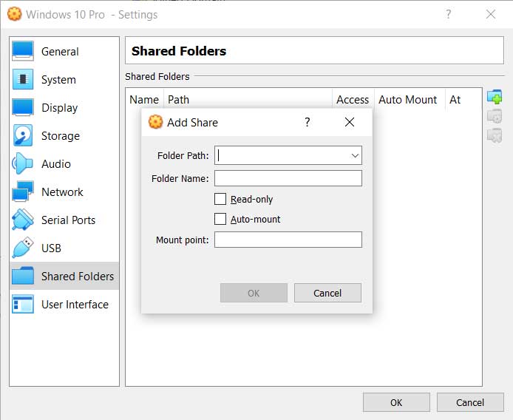Open the Display settings category

[64, 108]
